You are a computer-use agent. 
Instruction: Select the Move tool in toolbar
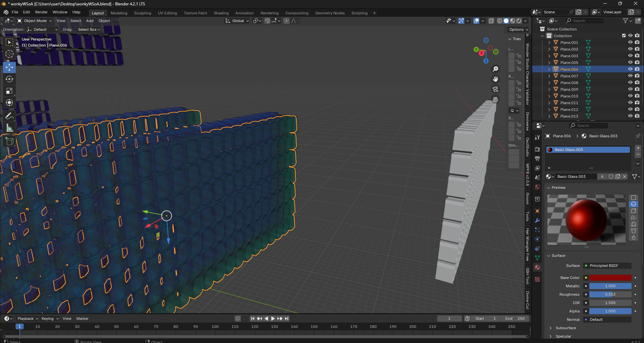click(x=9, y=67)
